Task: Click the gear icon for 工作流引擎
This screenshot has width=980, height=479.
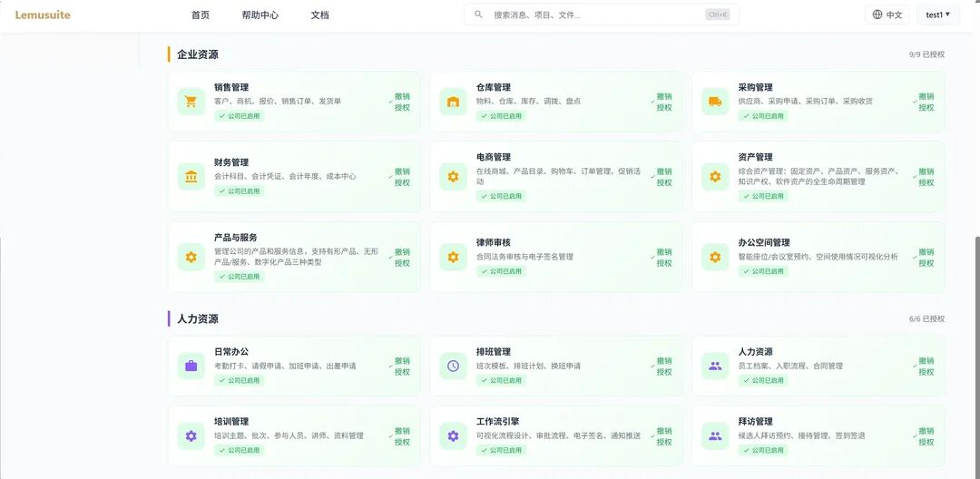Action: 453,436
